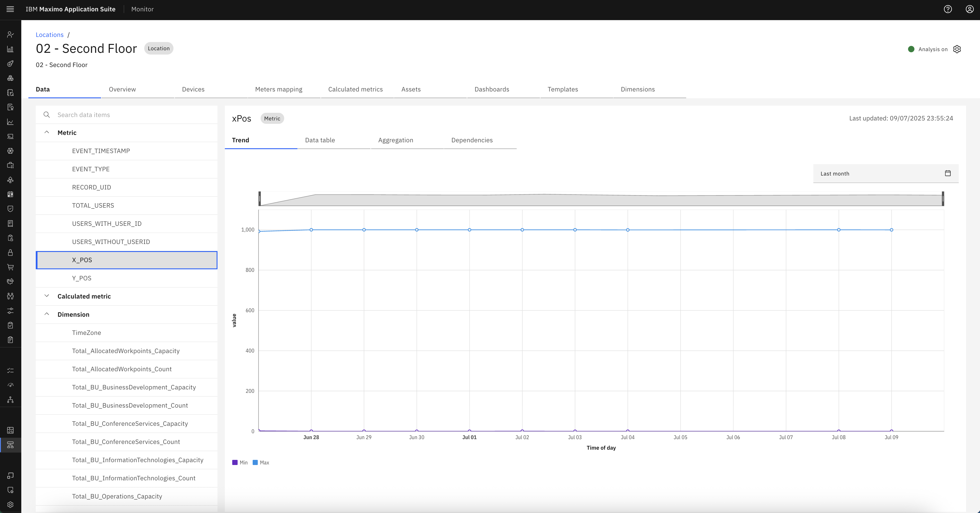Collapse the Metric group
980x513 pixels.
tap(47, 132)
